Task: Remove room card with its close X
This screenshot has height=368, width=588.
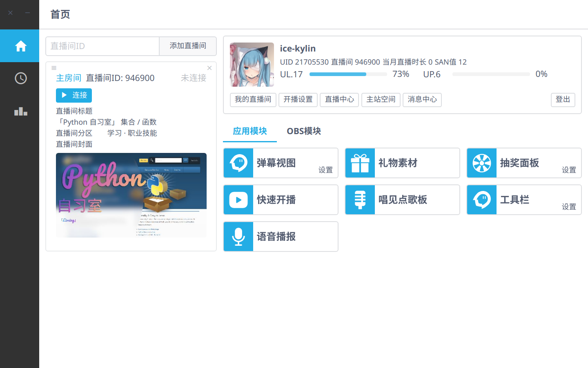Action: pos(209,68)
